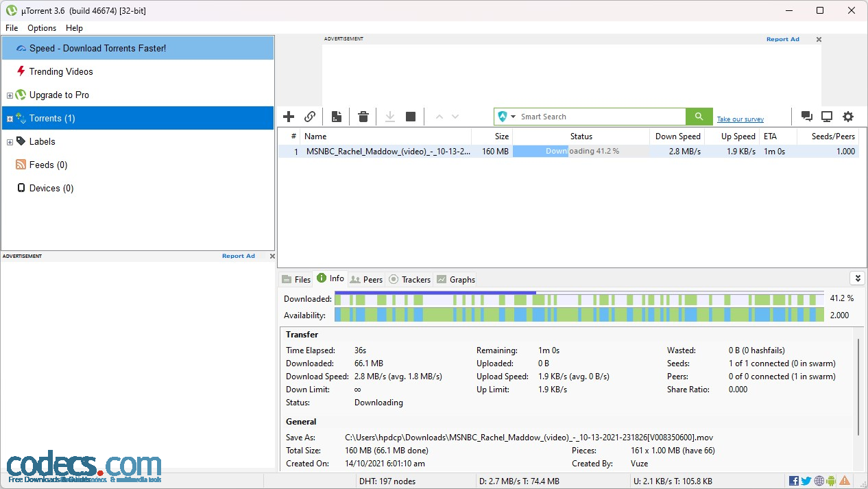The height and width of the screenshot is (489, 868).
Task: Expand the Torrents tree node
Action: [10, 119]
